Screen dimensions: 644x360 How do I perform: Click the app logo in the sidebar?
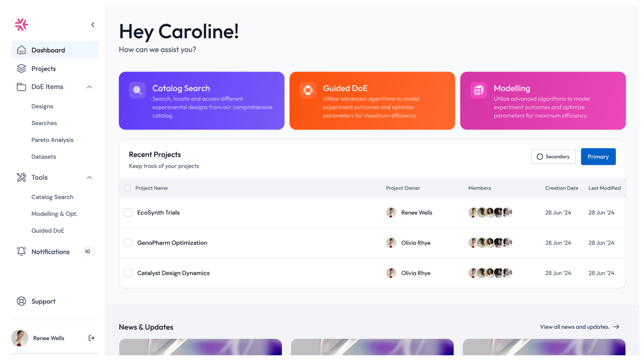click(x=21, y=24)
